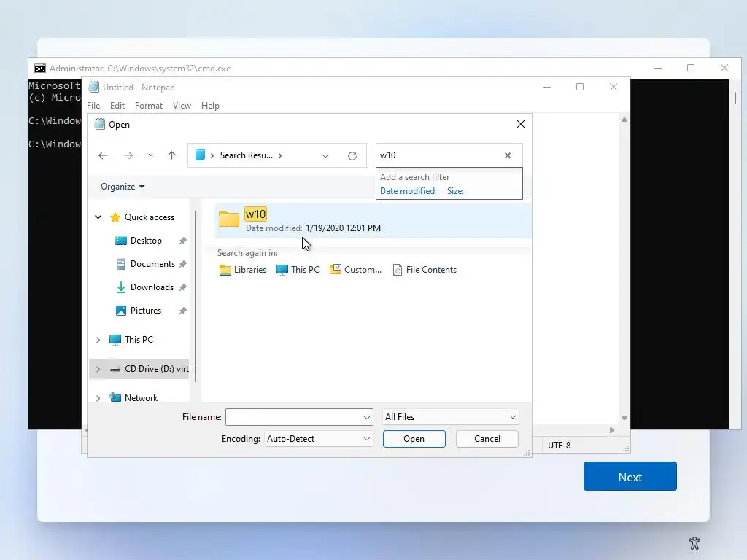Viewport: 747px width, 560px height.
Task: Click Notepad horizontal scroll right arrow
Action: [x=612, y=430]
